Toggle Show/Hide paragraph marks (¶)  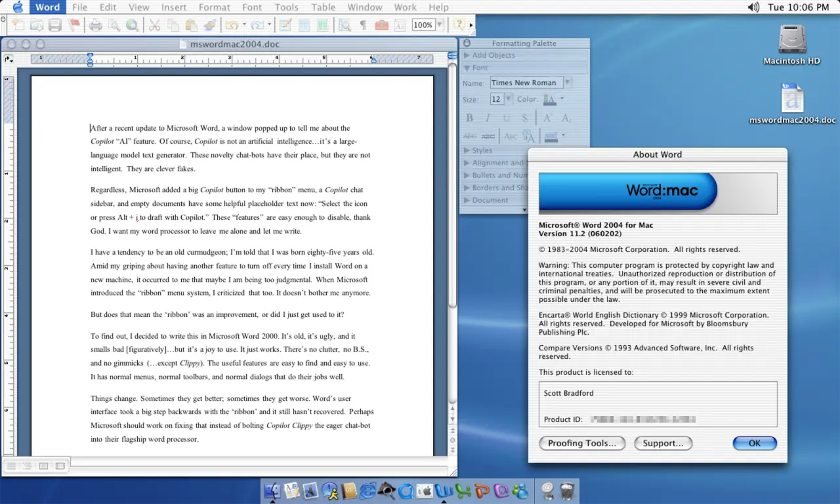pos(363,26)
